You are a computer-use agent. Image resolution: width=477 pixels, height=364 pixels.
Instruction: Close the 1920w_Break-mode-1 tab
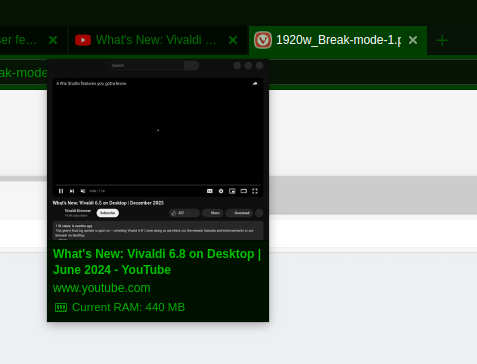[x=413, y=40]
